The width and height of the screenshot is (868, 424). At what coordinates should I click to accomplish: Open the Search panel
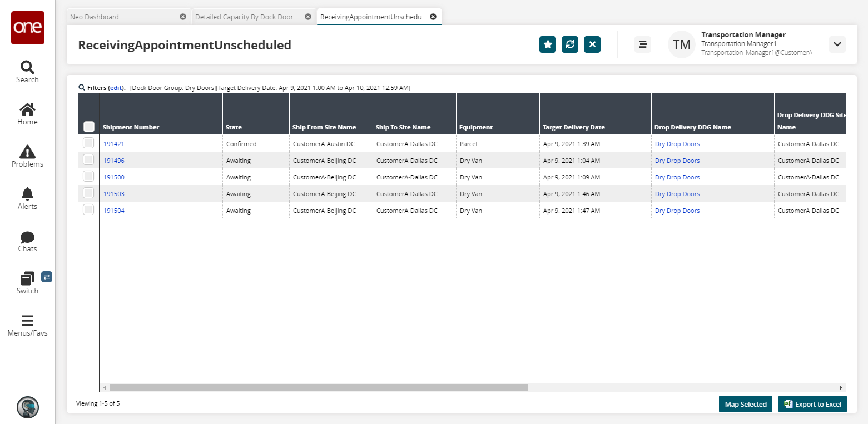(x=27, y=72)
